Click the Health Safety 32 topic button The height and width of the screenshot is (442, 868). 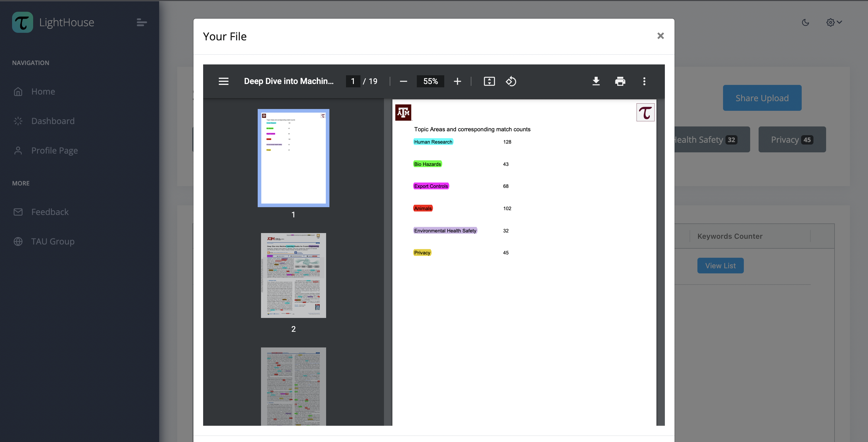coord(712,140)
